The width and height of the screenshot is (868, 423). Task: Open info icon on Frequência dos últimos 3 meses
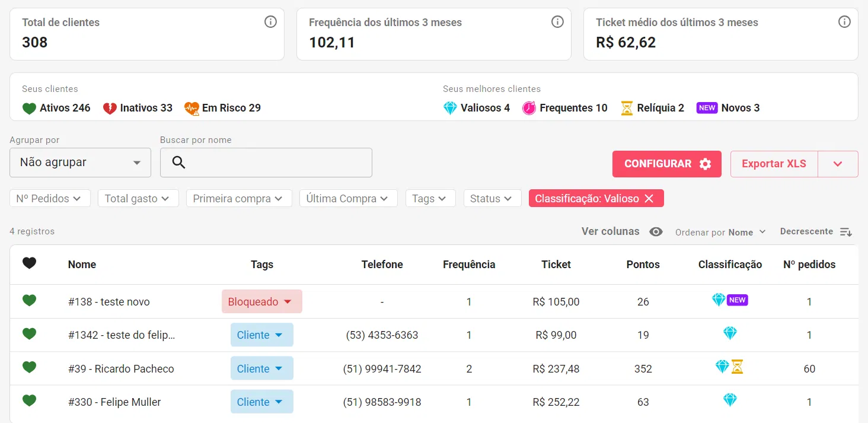pos(557,22)
